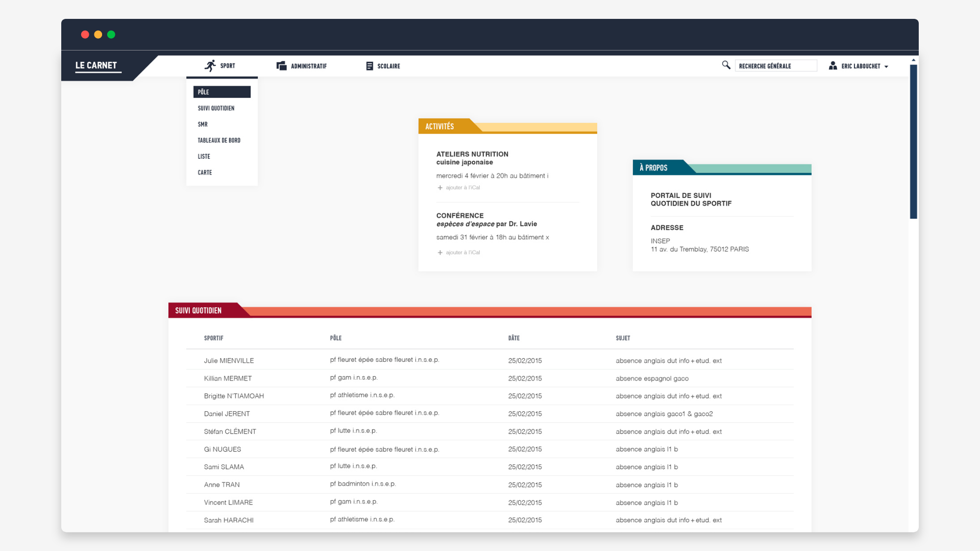Image resolution: width=980 pixels, height=551 pixels.
Task: Open Suivi Quotidien menu entry
Action: tap(216, 108)
